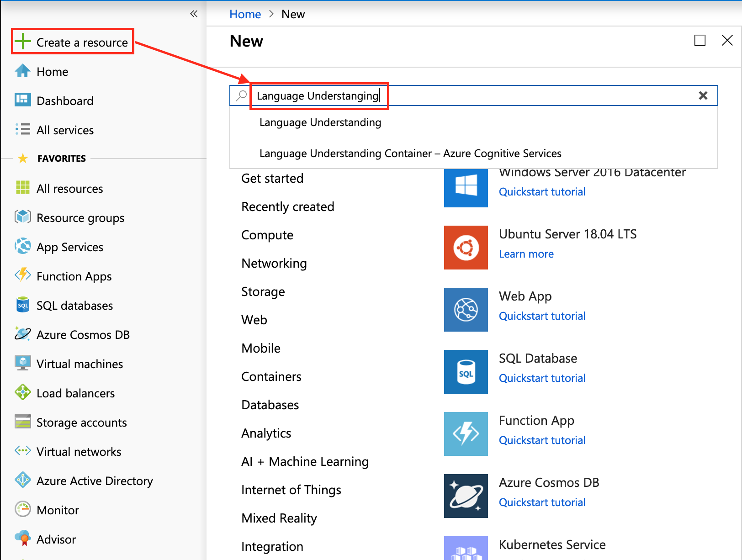Image resolution: width=742 pixels, height=560 pixels.
Task: Collapse the sidebar with double chevron
Action: pyautogui.click(x=194, y=14)
